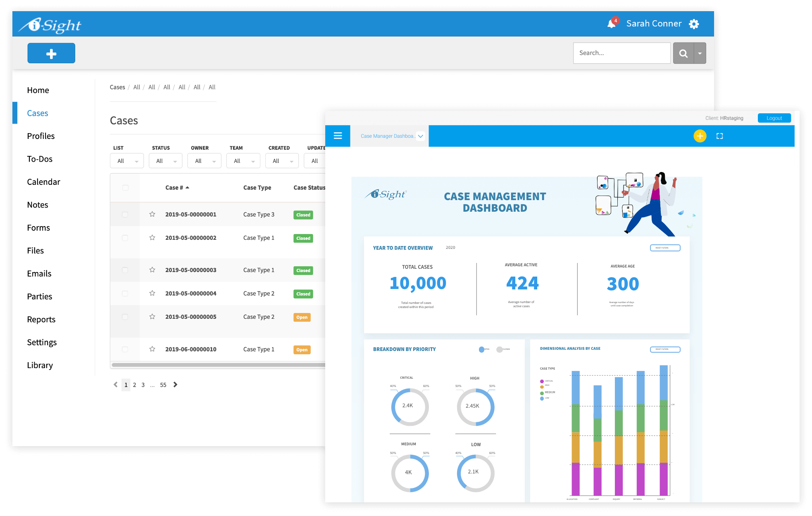Open the search options dropdown arrow

click(x=700, y=53)
